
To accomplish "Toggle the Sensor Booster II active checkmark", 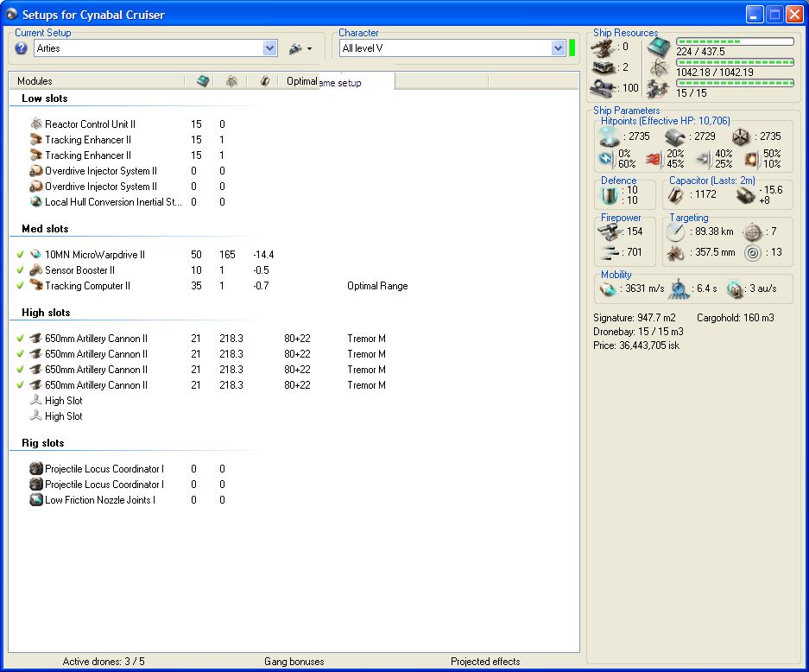I will 20,269.
